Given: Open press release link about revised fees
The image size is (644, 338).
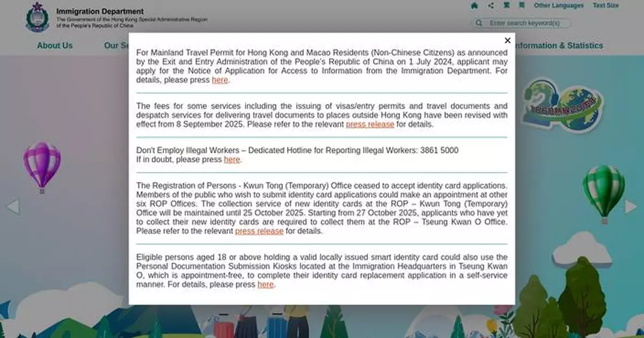Looking at the screenshot, I should pyautogui.click(x=370, y=124).
